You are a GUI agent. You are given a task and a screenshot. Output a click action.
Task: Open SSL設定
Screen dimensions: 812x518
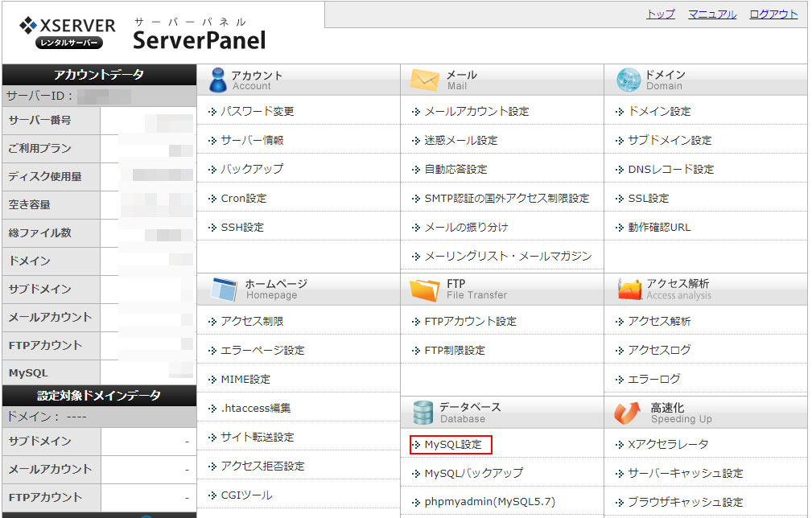tap(649, 198)
